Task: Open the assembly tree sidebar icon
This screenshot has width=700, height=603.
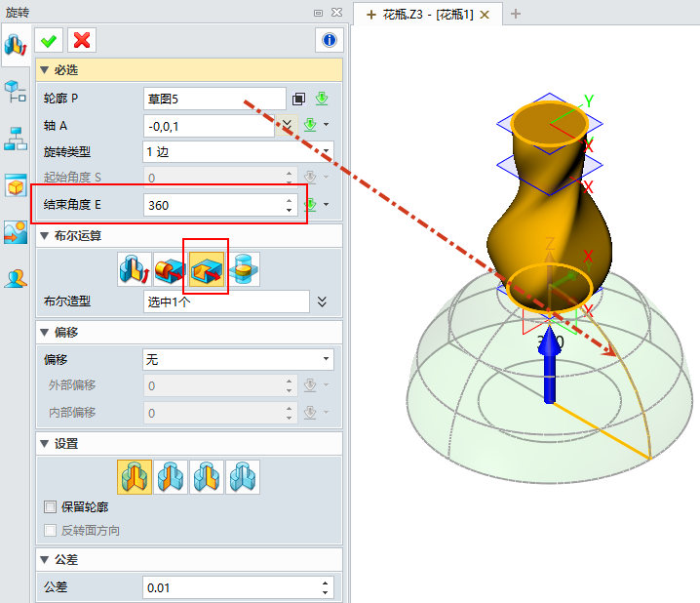Action: click(16, 139)
